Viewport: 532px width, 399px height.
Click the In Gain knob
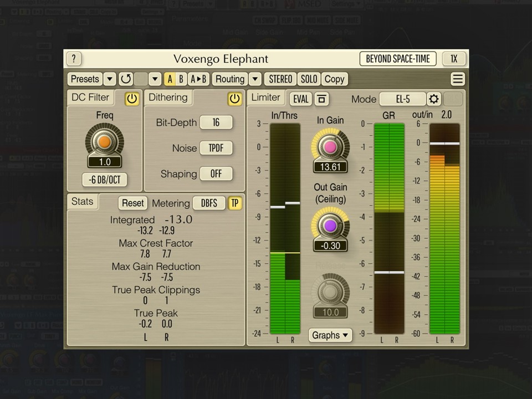(330, 147)
